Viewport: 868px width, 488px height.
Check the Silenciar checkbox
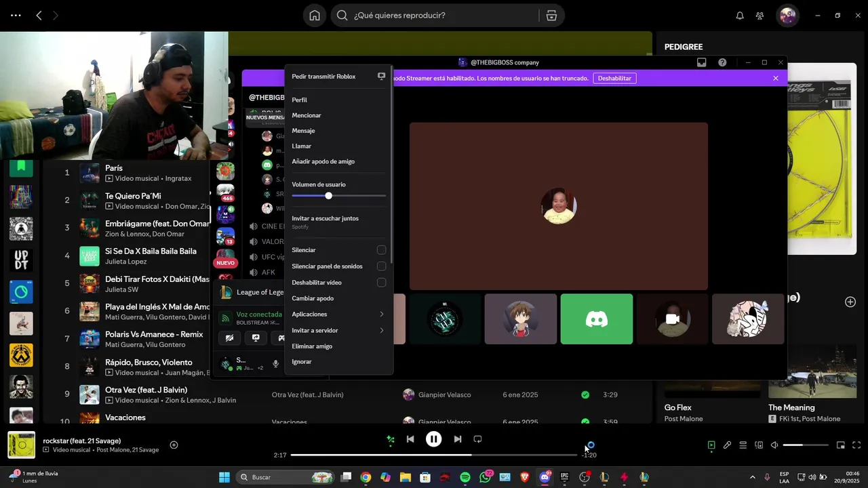[x=381, y=250]
